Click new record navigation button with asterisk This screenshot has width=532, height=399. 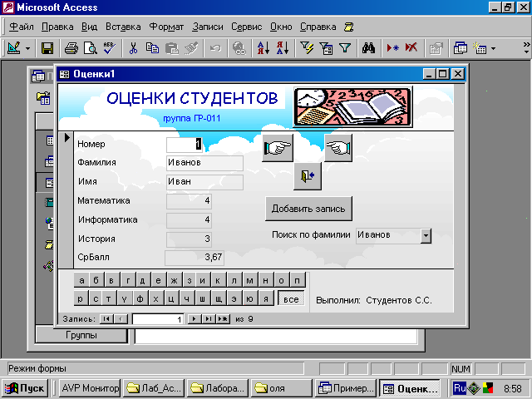[x=224, y=319]
